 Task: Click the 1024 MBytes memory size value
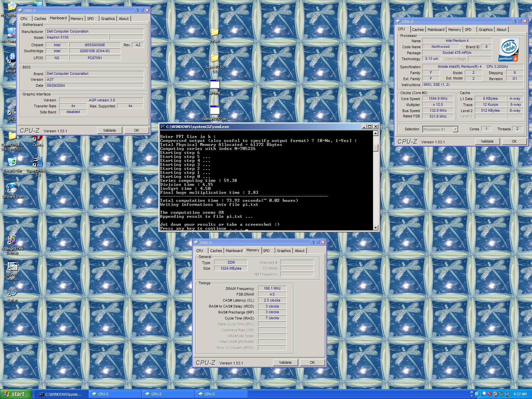[231, 269]
